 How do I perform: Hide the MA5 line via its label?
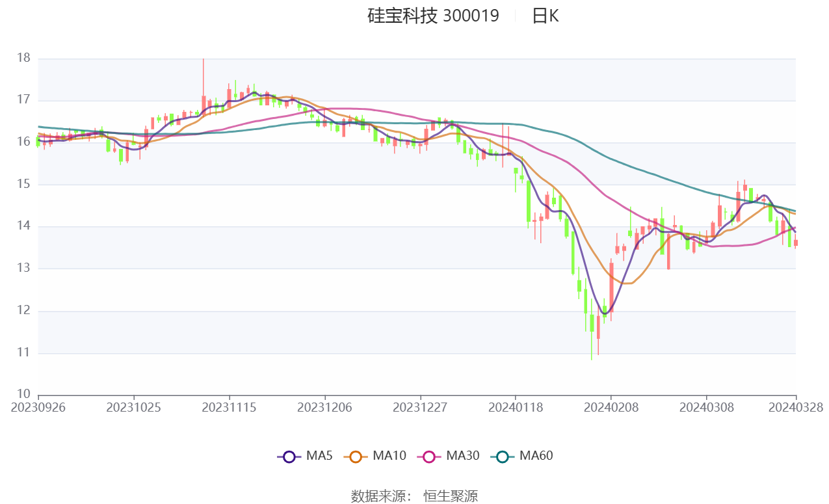pos(319,456)
